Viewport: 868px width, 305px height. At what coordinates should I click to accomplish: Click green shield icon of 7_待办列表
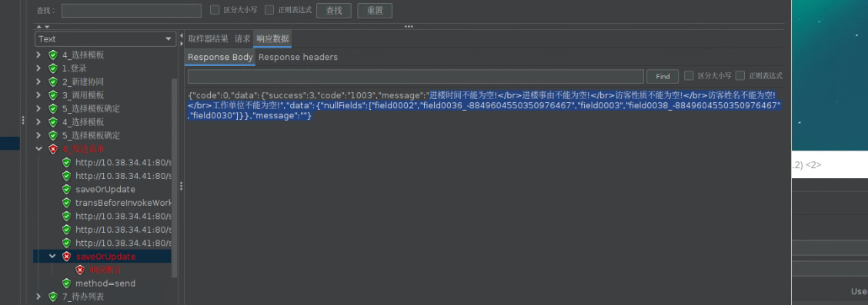pos(53,297)
